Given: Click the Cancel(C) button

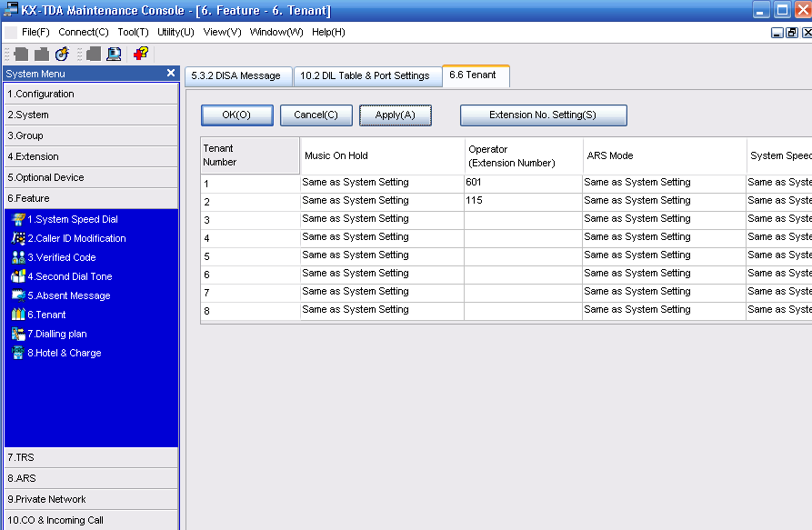Looking at the screenshot, I should pyautogui.click(x=316, y=115).
